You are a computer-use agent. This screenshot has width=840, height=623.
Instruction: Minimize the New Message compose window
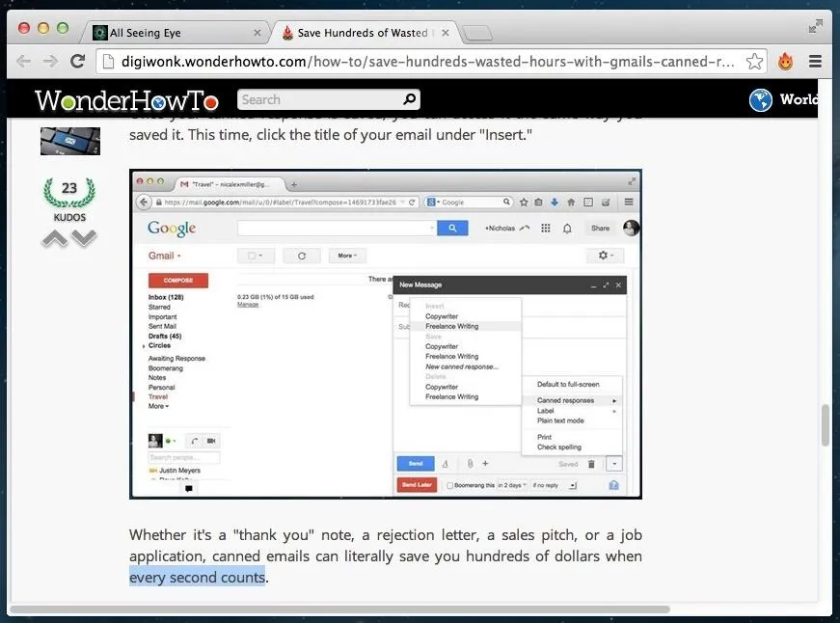pos(593,285)
